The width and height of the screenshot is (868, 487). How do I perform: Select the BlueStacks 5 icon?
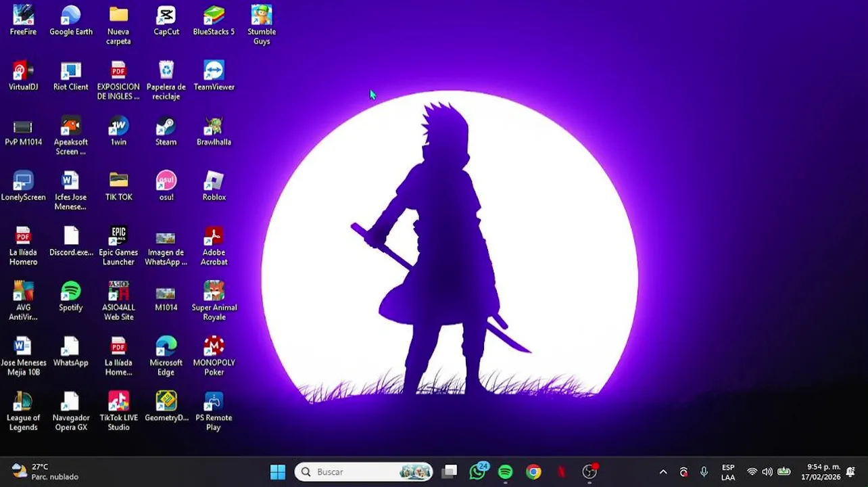click(214, 21)
